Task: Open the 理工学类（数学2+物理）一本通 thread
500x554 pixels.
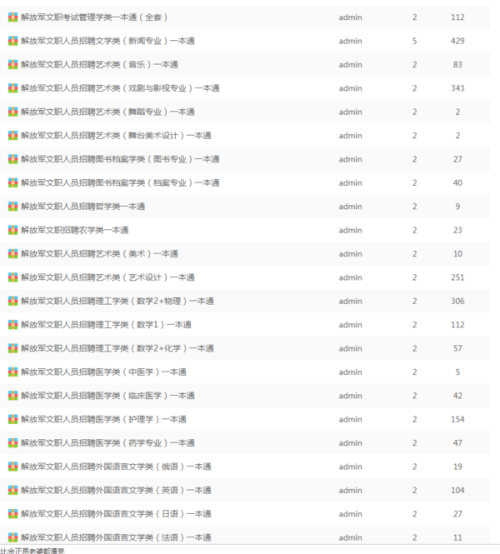Action: [117, 301]
